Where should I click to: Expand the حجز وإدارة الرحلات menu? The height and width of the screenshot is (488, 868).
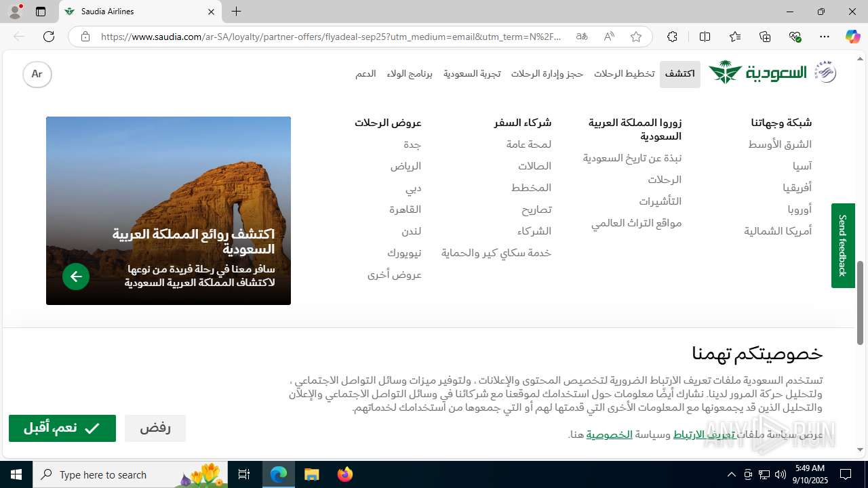point(547,74)
